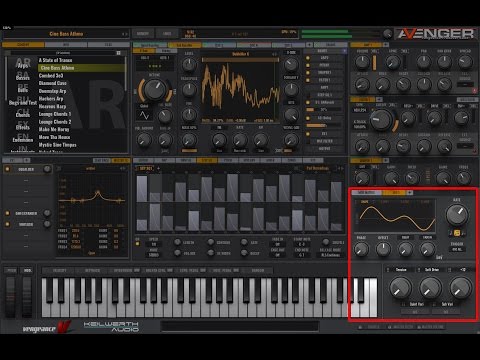Image resolution: width=480 pixels, height=360 pixels.
Task: Click the plus on the FX panel header
Action: pyautogui.click(x=26, y=160)
